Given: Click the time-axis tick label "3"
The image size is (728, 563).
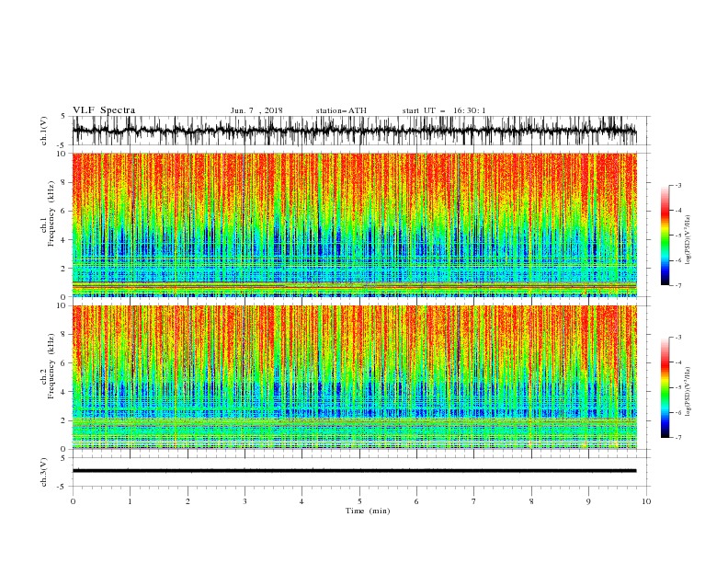Looking at the screenshot, I should (245, 501).
